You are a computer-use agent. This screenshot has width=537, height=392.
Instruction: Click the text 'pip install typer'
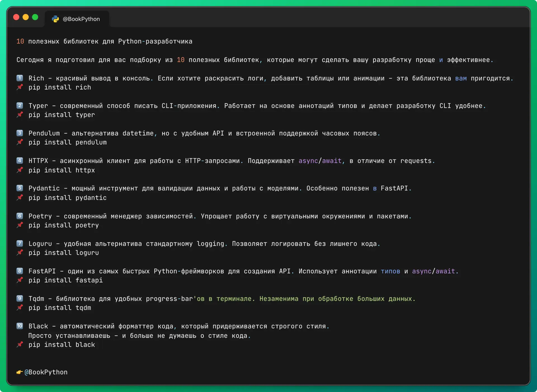pyautogui.click(x=62, y=115)
